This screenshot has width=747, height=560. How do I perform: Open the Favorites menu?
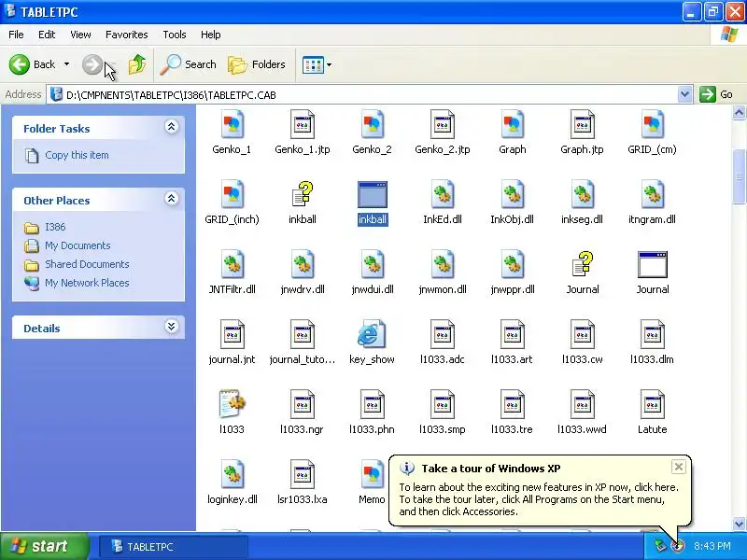[x=127, y=35]
